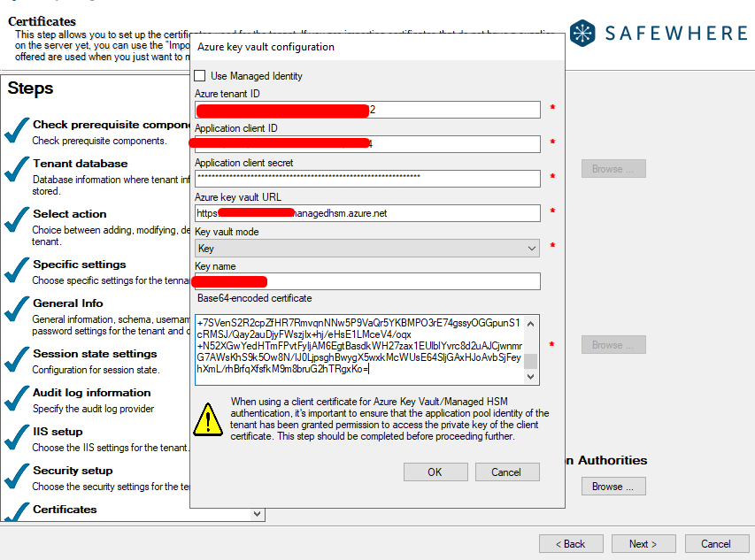Click checkmark icon beside Session state settings
The image size is (755, 560).
(17, 360)
